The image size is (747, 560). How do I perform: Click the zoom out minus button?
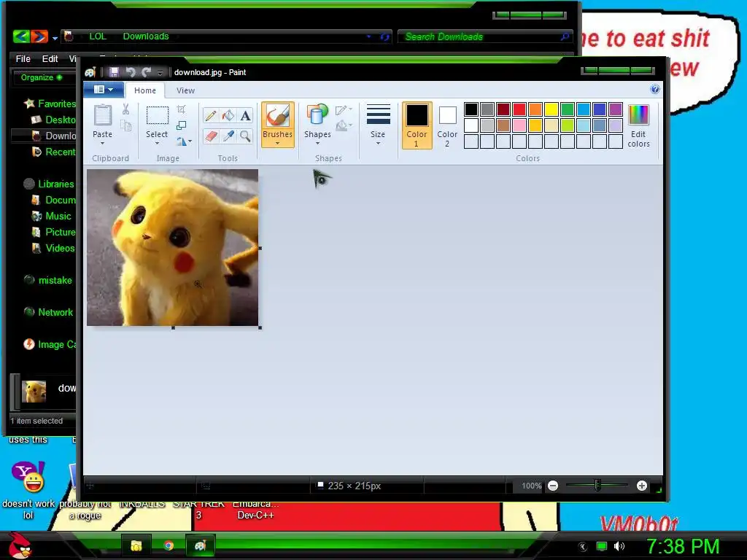(553, 486)
